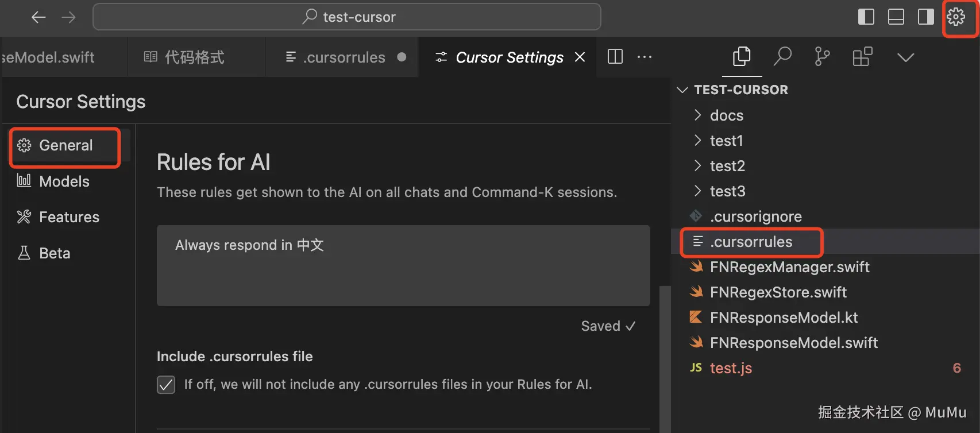Open the Search view icon
Viewport: 980px width, 433px height.
pyautogui.click(x=782, y=57)
